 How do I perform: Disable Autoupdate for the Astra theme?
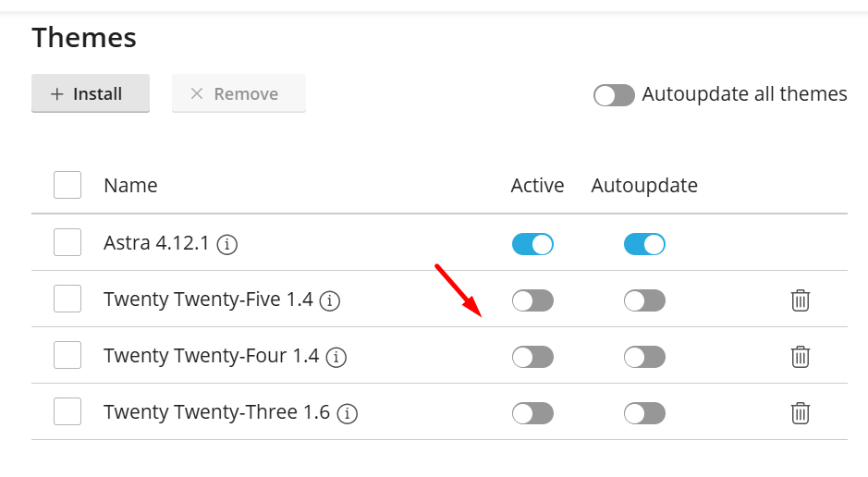(x=644, y=244)
